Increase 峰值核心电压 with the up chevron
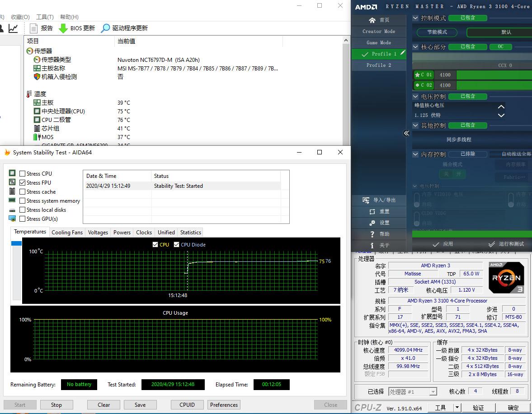532x414 pixels. point(501,107)
